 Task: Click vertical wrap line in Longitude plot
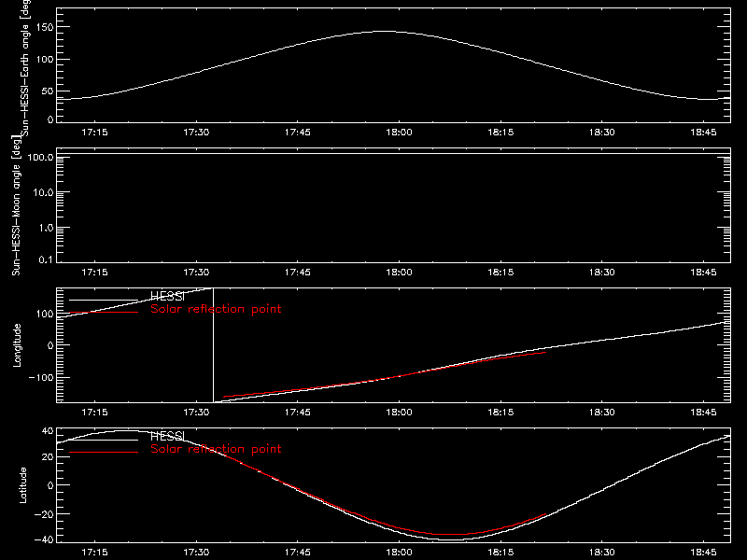(x=213, y=345)
